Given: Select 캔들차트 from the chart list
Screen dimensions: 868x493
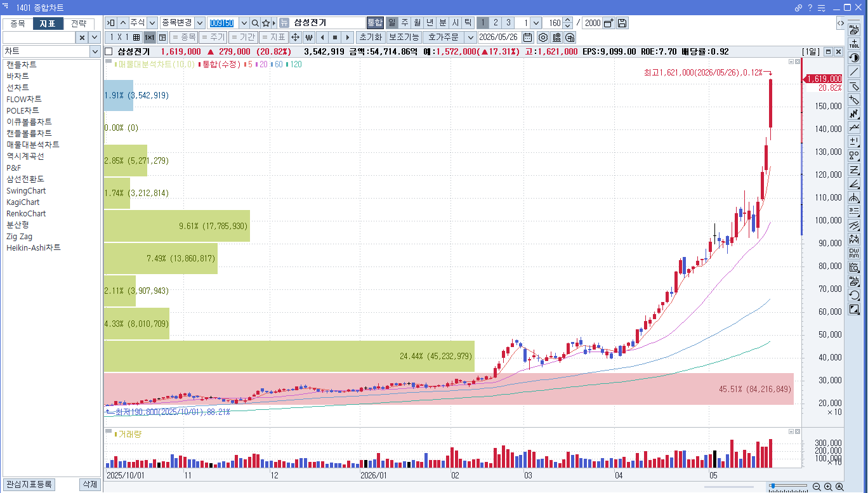Looking at the screenshot, I should 22,65.
